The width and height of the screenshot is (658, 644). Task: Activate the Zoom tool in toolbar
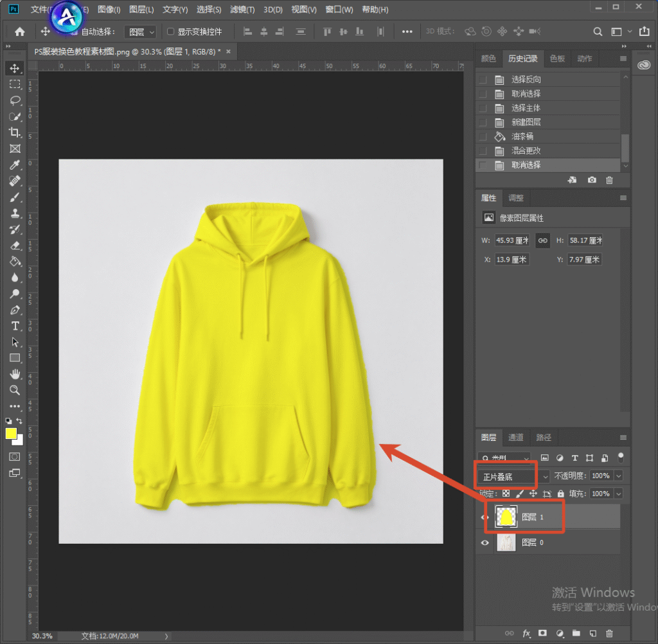tap(15, 390)
